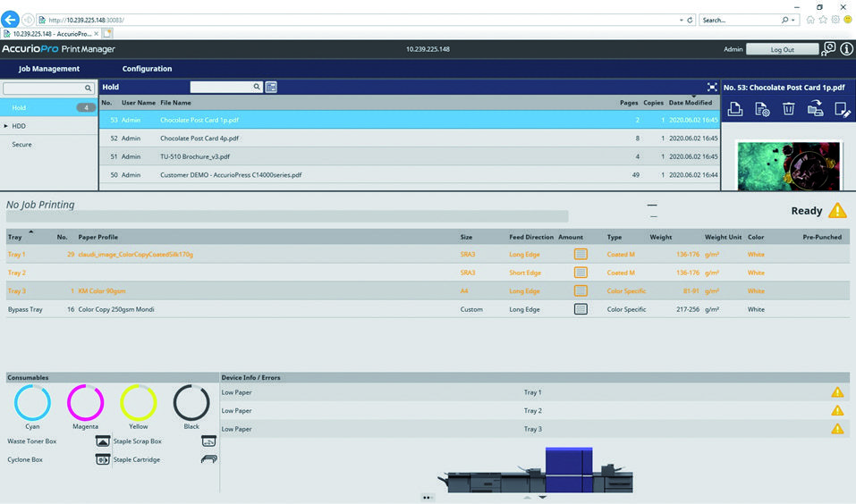The image size is (856, 504).
Task: Click the Ready warning triangle icon
Action: pyautogui.click(x=837, y=211)
